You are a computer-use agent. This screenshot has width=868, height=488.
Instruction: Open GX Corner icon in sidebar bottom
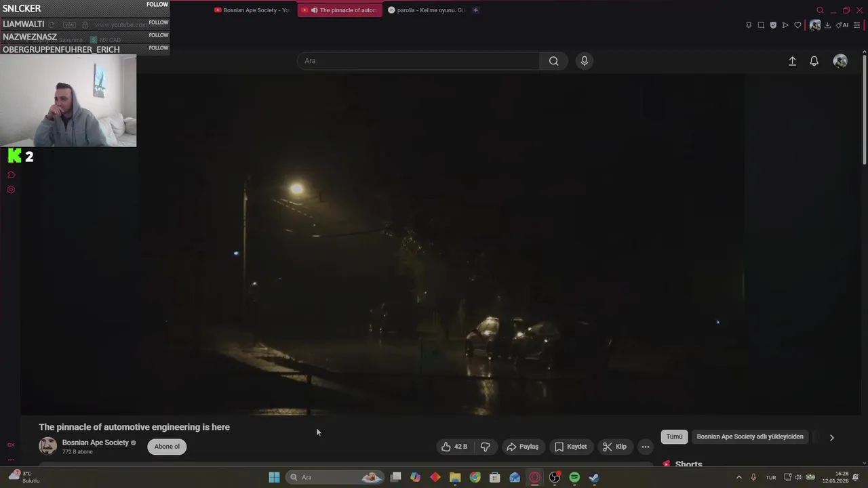pos(11,445)
